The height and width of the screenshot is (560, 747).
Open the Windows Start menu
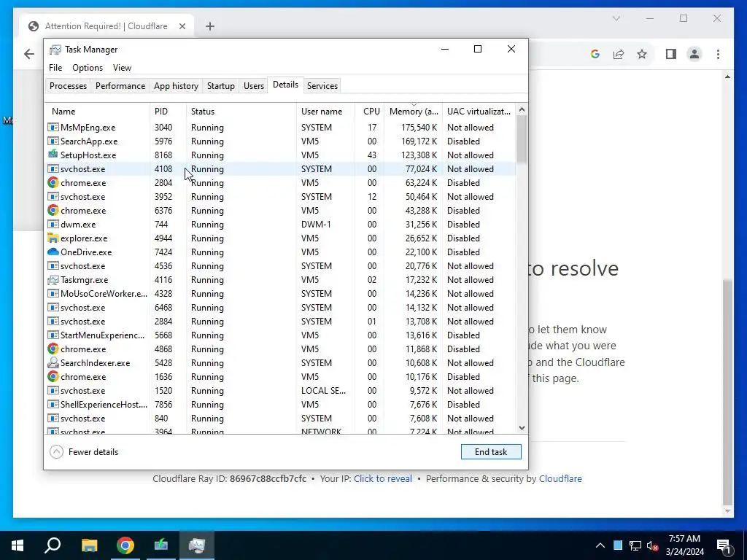18,545
